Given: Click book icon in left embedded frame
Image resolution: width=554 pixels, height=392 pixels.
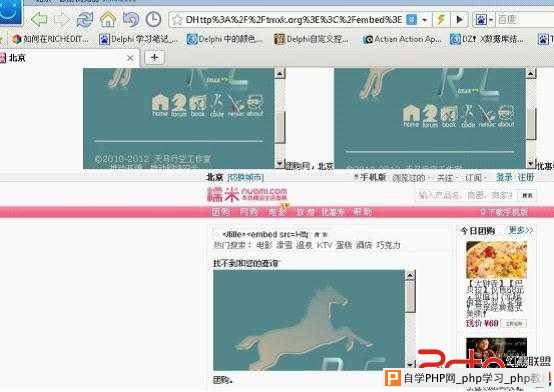Looking at the screenshot, I should (x=198, y=105).
